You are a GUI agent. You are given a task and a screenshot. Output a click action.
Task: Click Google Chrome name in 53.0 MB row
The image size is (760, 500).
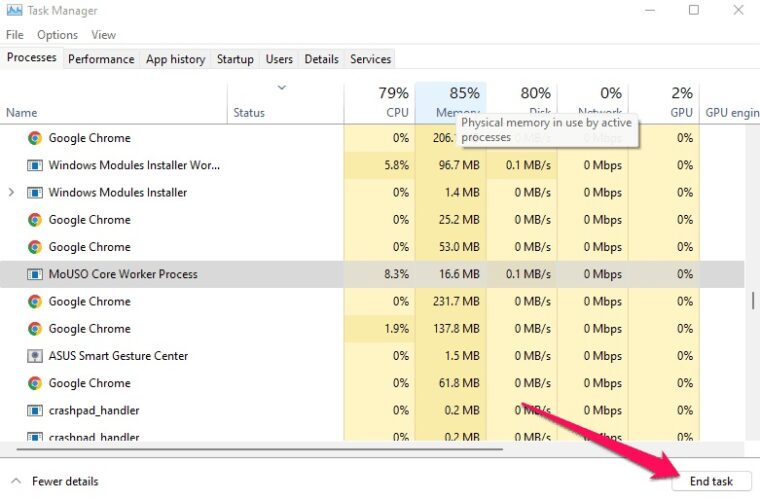pyautogui.click(x=90, y=247)
